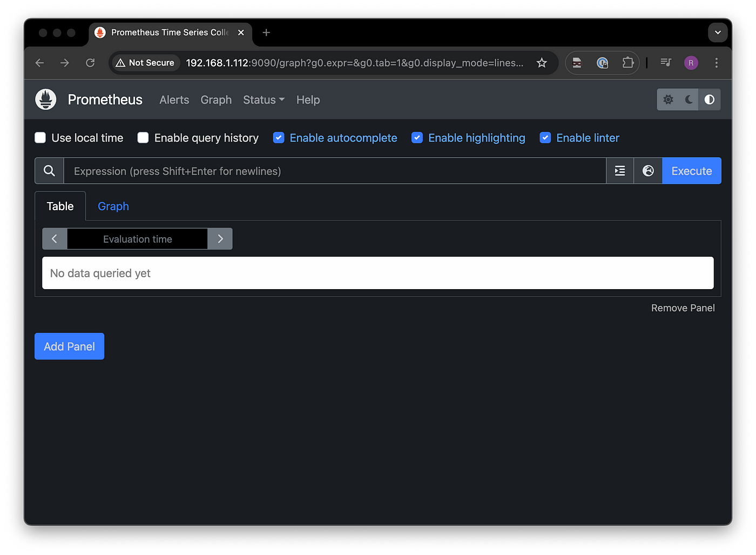
Task: Click the browser address bar URL
Action: pyautogui.click(x=355, y=63)
